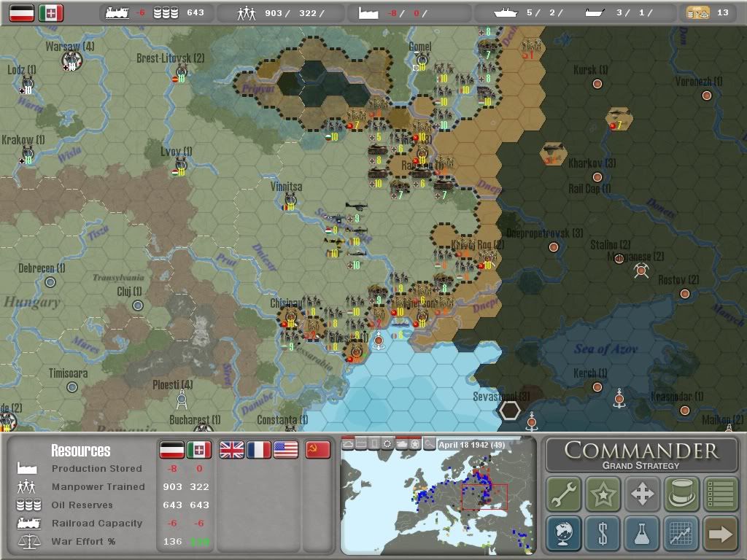Click the Manpower Trained people icon
The image size is (747, 560).
point(26,486)
